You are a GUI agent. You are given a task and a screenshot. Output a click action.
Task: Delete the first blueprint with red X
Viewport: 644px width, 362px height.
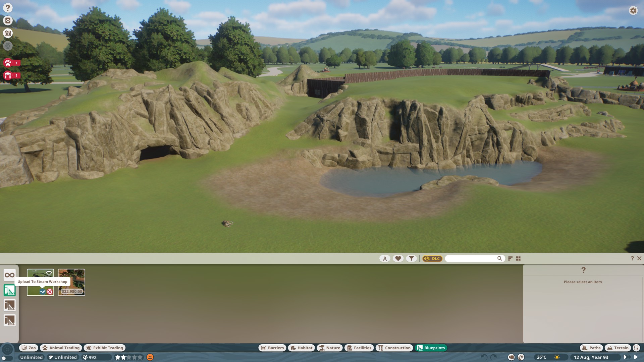click(50, 292)
